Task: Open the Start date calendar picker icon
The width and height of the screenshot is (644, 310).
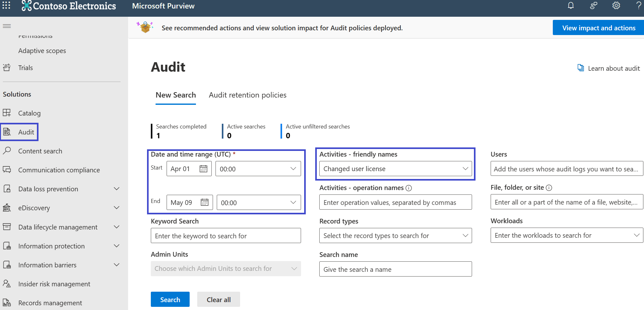Action: pos(204,169)
